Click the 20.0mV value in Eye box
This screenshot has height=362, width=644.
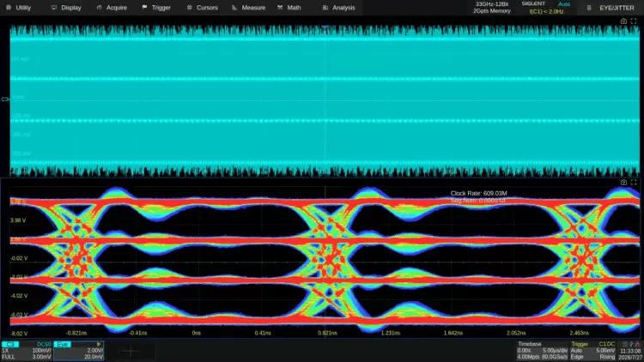point(94,357)
